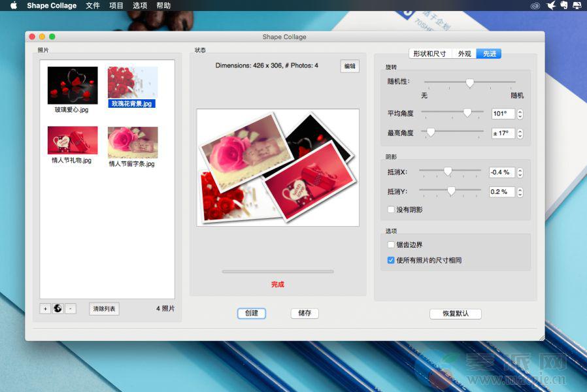The width and height of the screenshot is (587, 392).
Task: Uncheck 使所有照片的尺寸相同 option
Action: pos(391,260)
